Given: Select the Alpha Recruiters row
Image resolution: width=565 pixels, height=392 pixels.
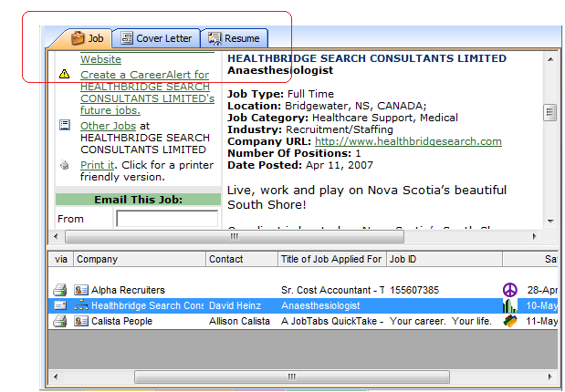Looking at the screenshot, I should (303, 290).
